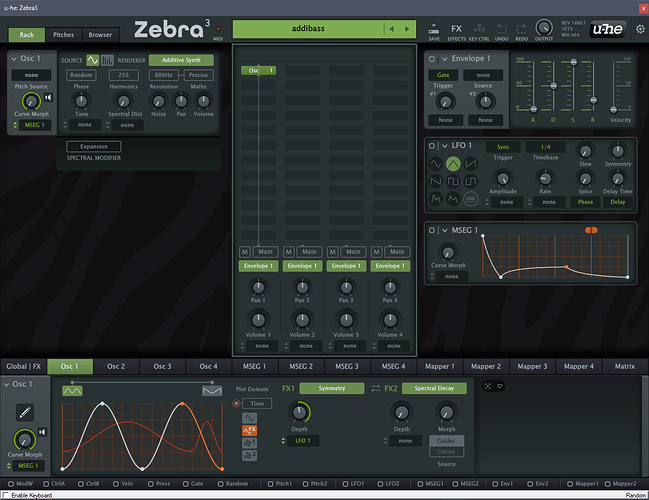The height and width of the screenshot is (500, 649).
Task: Check Enable Keyboard checkbox
Action: click(5, 495)
